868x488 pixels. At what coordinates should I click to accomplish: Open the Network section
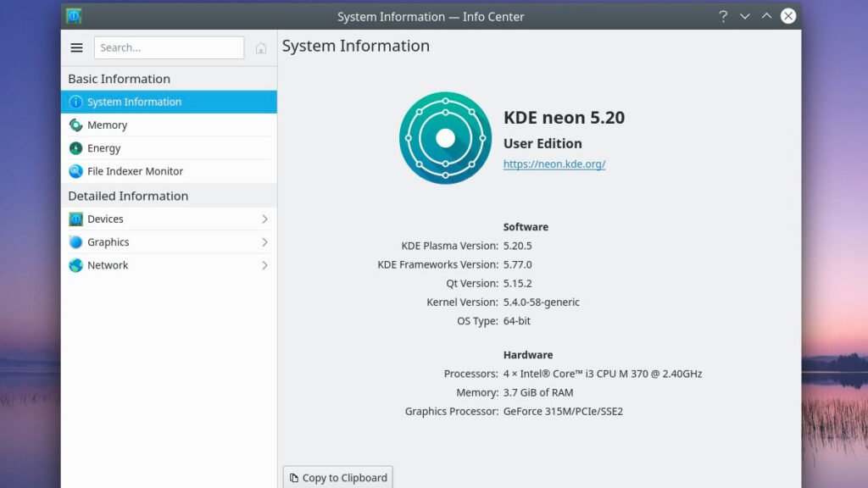point(169,265)
